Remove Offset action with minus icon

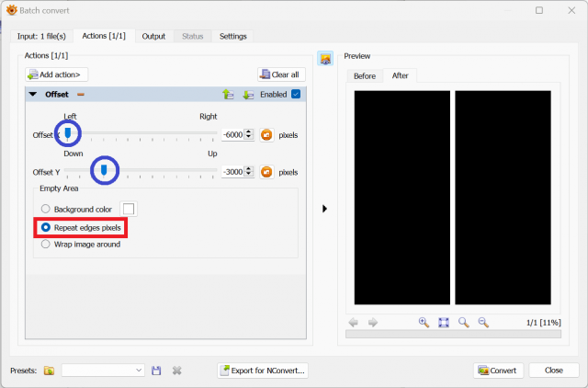pos(81,95)
